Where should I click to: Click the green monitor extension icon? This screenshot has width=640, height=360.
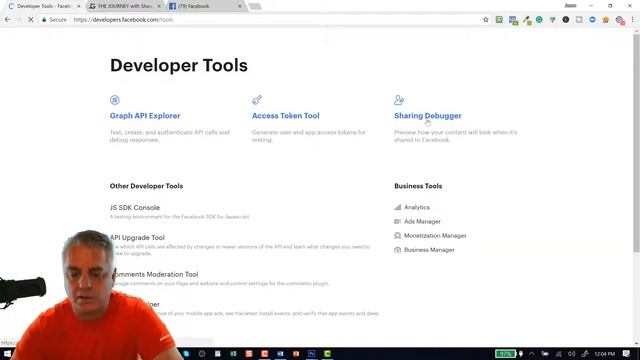pos(499,20)
